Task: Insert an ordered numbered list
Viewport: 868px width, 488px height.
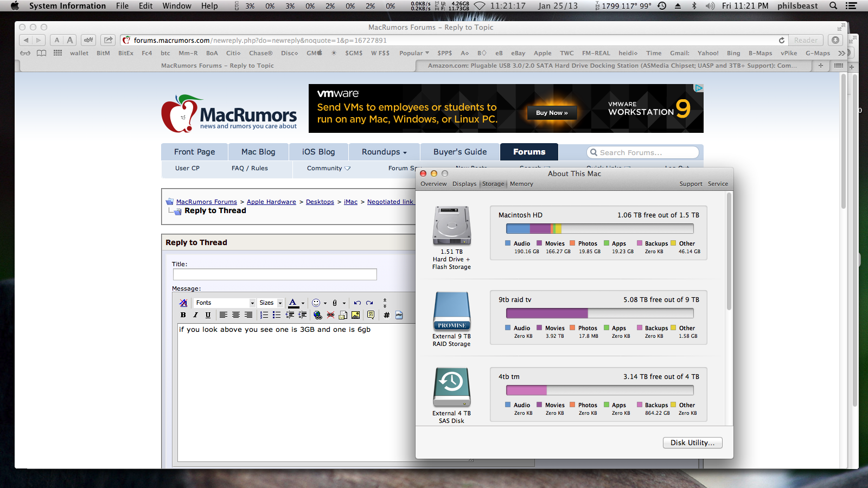Action: coord(264,315)
